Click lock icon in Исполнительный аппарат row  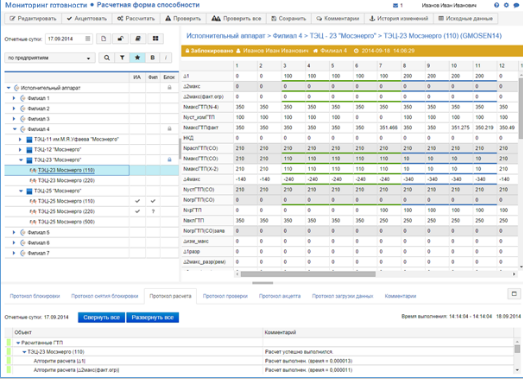[169, 88]
